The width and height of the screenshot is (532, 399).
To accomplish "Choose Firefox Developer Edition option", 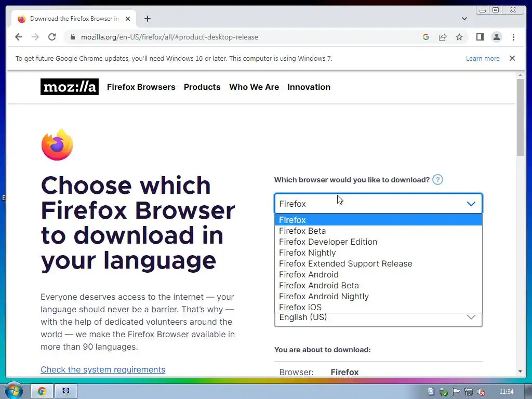I will 378,242.
